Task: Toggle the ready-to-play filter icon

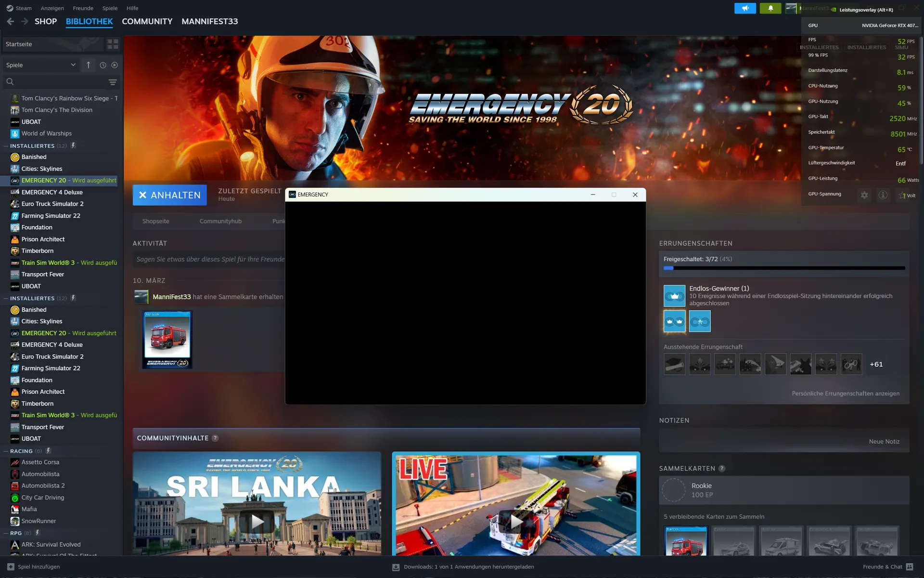Action: [x=115, y=65]
